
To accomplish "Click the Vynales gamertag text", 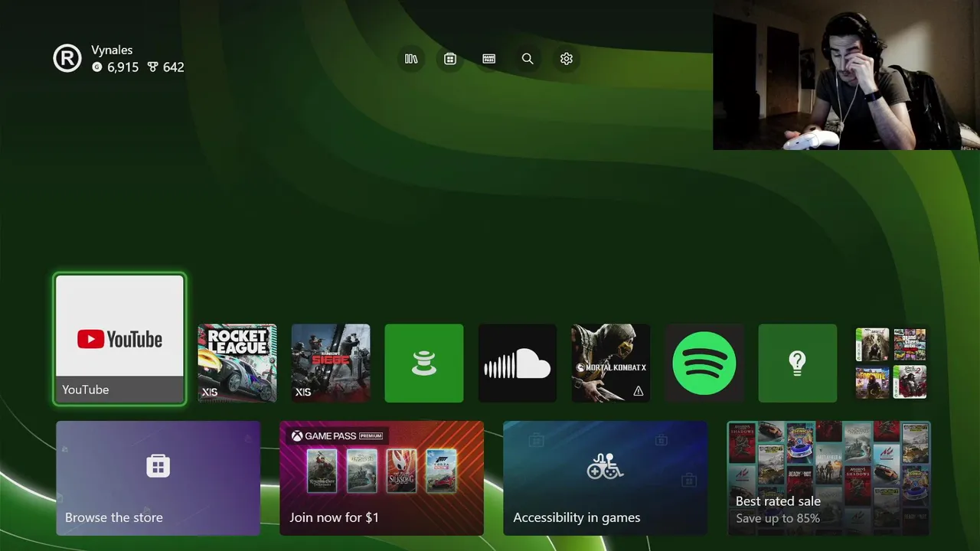I will [x=112, y=50].
